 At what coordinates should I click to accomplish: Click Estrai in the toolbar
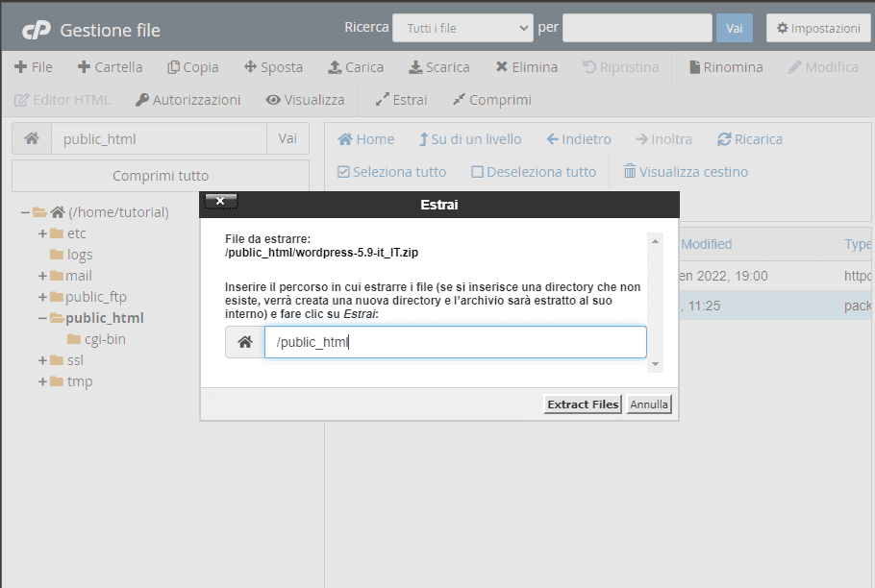click(401, 100)
